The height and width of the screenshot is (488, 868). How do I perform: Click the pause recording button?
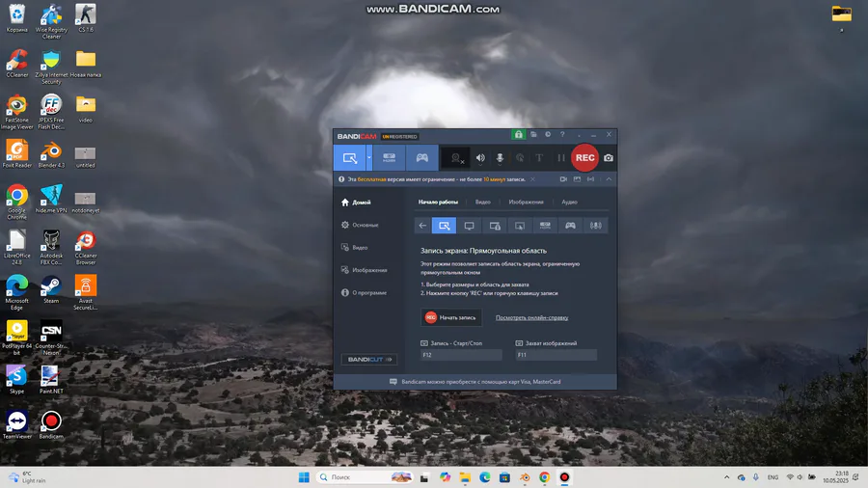coord(560,158)
